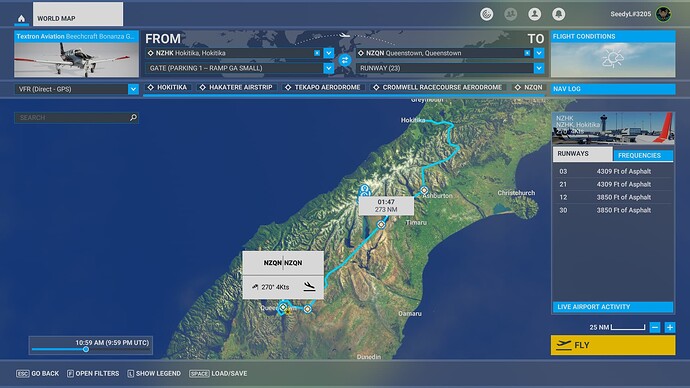Zoom in map with plus button
Viewport: 690px width, 388px height.
670,327
